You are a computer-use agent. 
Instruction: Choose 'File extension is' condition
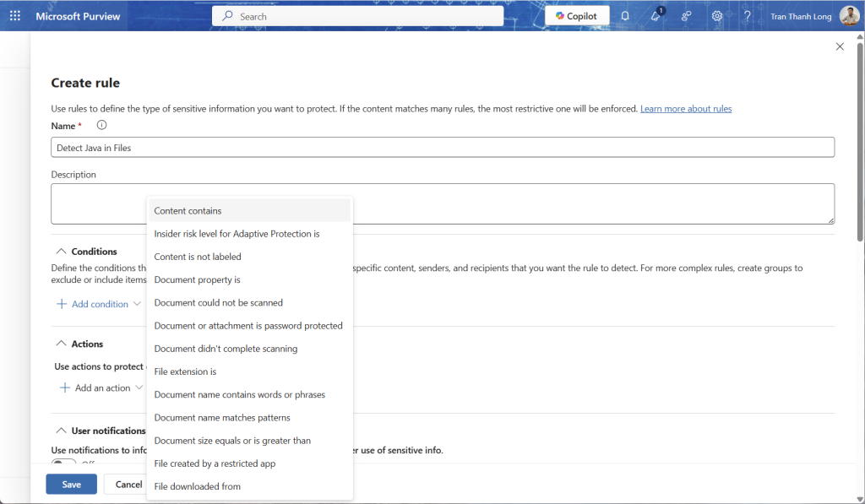click(185, 371)
